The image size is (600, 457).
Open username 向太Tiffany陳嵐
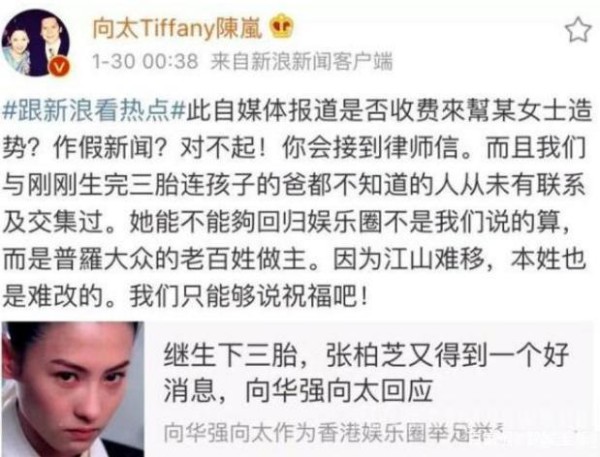(x=178, y=28)
